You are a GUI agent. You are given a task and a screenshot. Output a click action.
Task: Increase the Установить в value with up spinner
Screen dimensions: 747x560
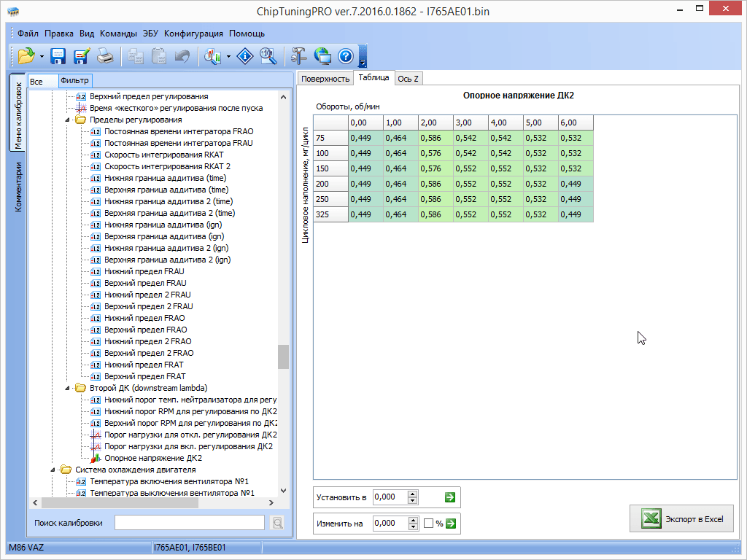413,494
